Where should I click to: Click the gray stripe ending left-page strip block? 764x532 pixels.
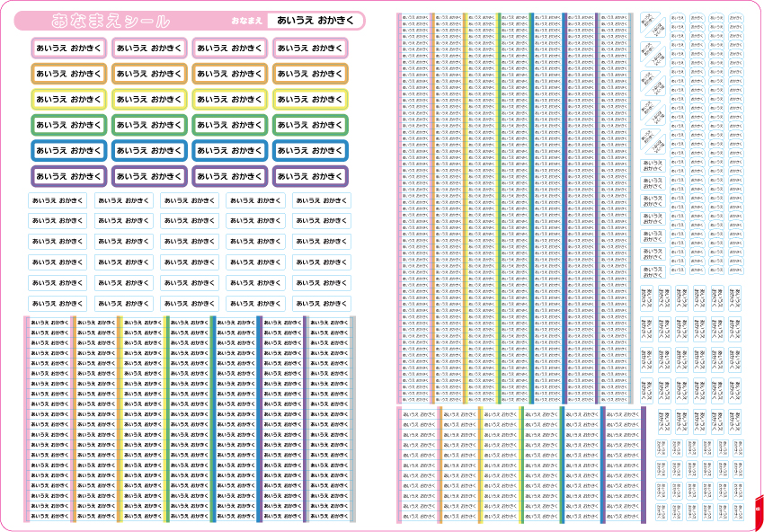pyautogui.click(x=352, y=420)
